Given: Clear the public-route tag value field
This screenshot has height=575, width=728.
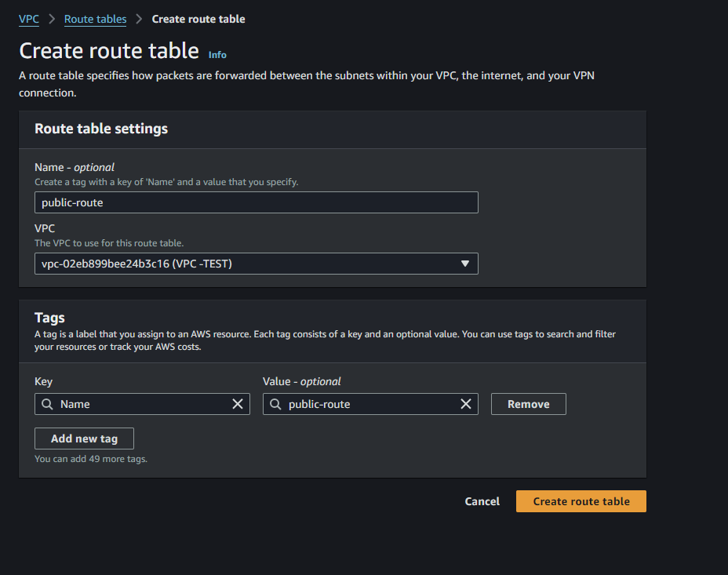Looking at the screenshot, I should pos(466,404).
